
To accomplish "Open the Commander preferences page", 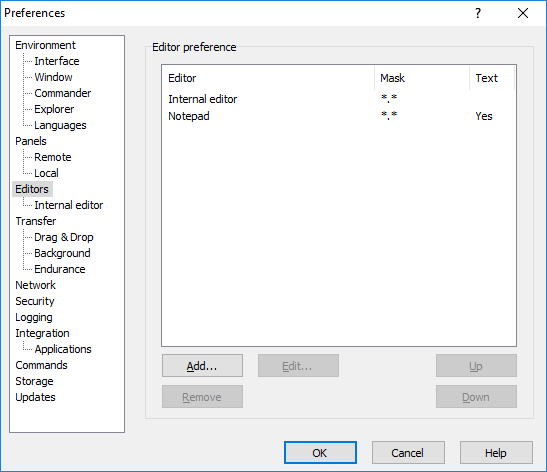I will pyautogui.click(x=62, y=93).
